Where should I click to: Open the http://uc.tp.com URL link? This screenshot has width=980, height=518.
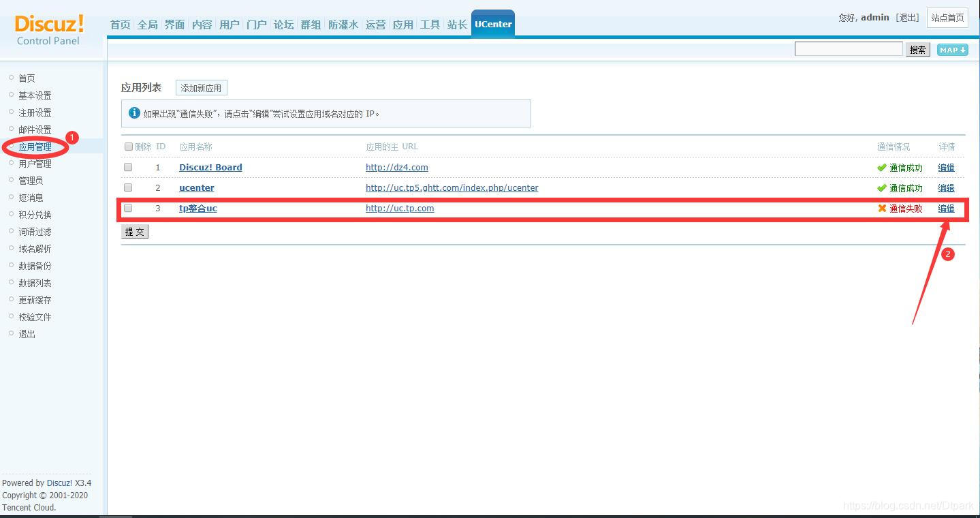(x=400, y=208)
